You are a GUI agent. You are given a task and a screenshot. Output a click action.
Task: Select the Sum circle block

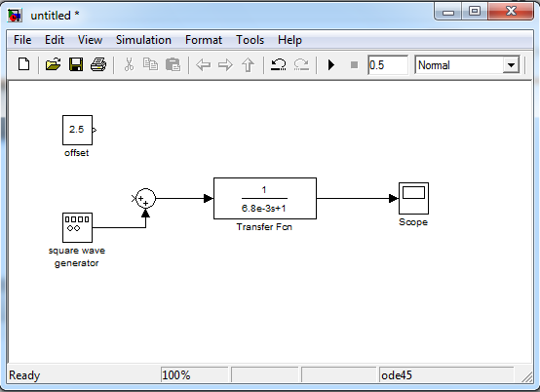tap(145, 198)
